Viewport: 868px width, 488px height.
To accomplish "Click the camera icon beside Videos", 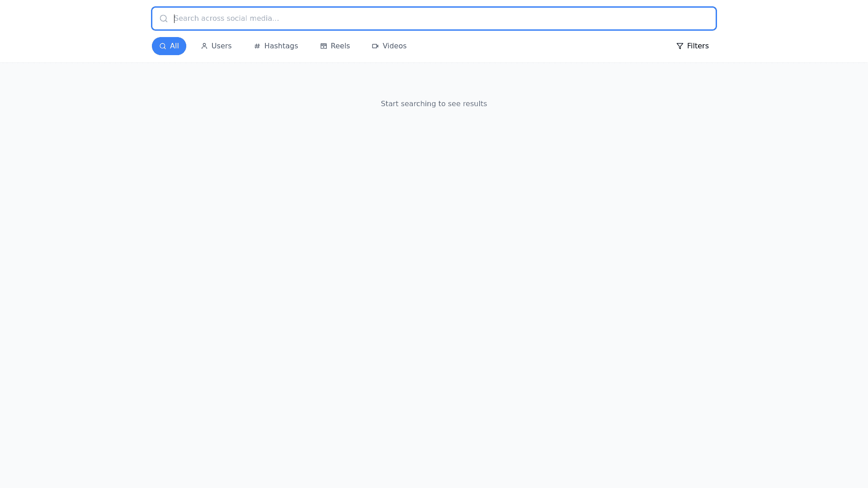I will 375,46.
